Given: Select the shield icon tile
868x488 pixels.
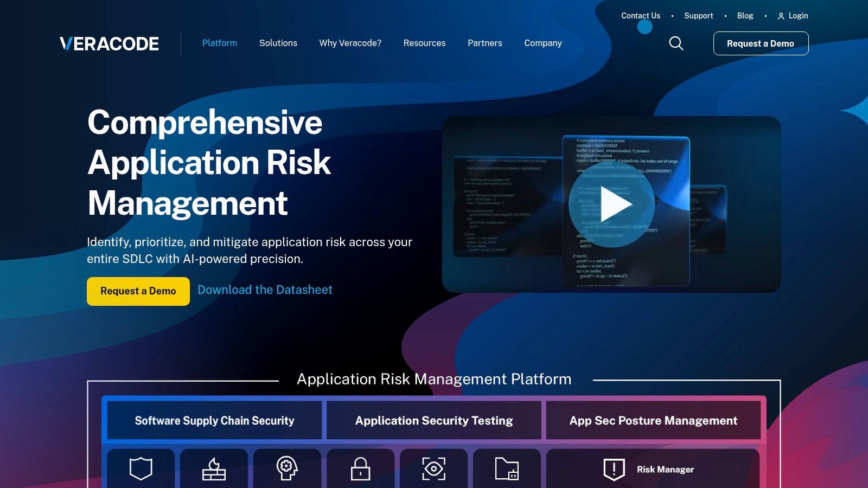Looking at the screenshot, I should point(141,468).
